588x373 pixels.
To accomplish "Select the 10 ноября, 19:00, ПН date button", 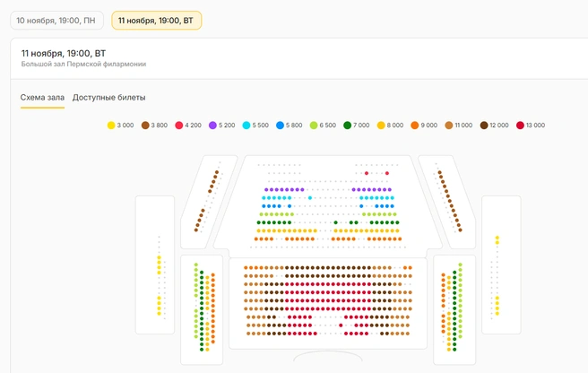I will pyautogui.click(x=56, y=21).
